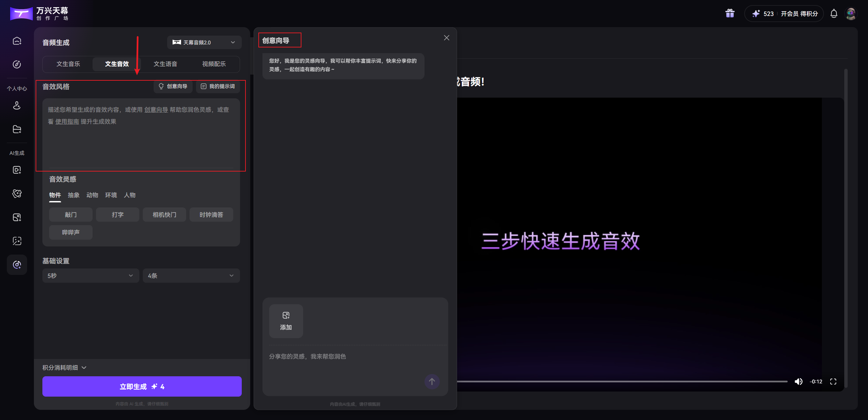Click the 立即生成 generate button
This screenshot has width=868, height=420.
point(142,386)
